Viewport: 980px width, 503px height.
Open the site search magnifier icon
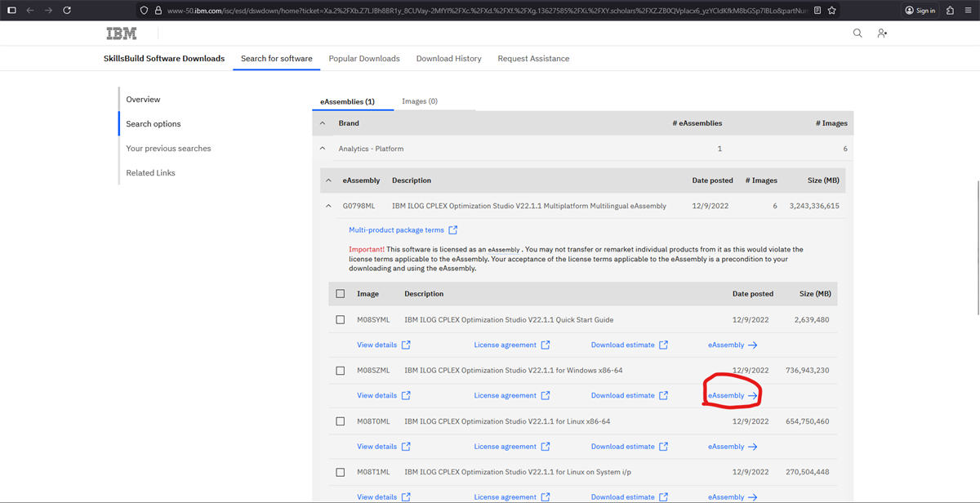[857, 33]
